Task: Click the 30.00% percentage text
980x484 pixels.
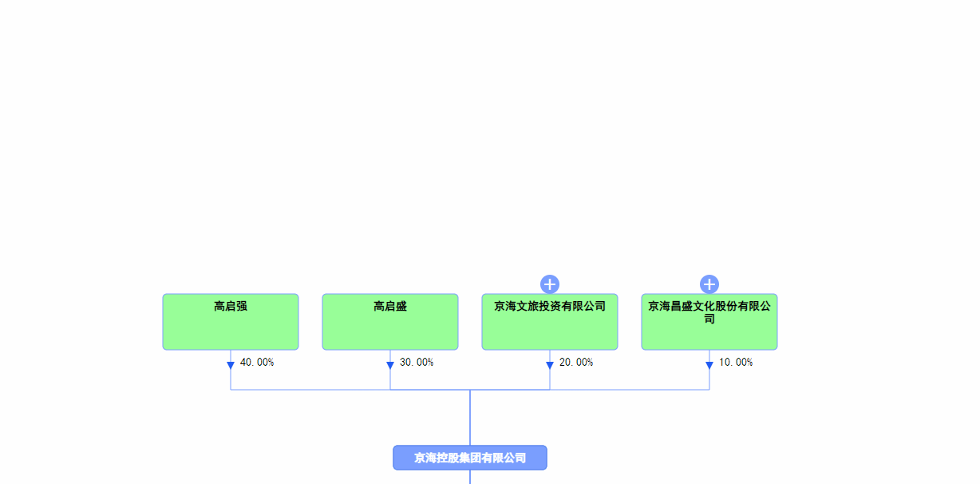Action: pyautogui.click(x=417, y=362)
